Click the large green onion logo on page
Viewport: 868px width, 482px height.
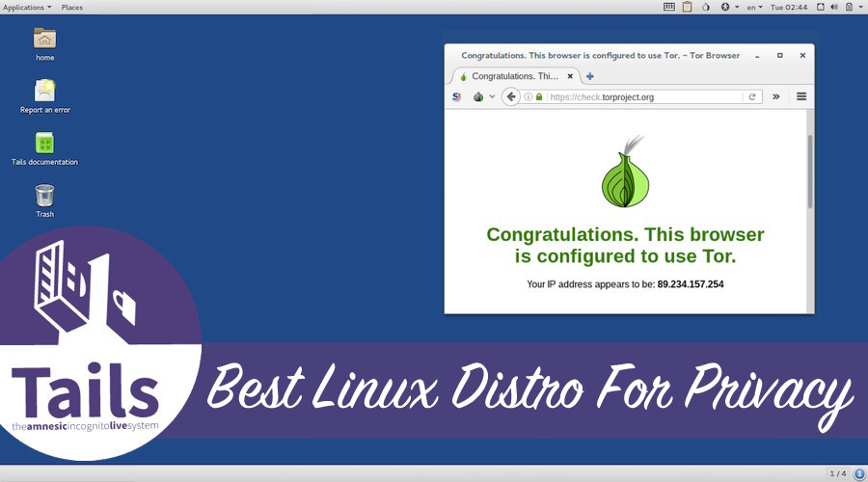pyautogui.click(x=626, y=172)
